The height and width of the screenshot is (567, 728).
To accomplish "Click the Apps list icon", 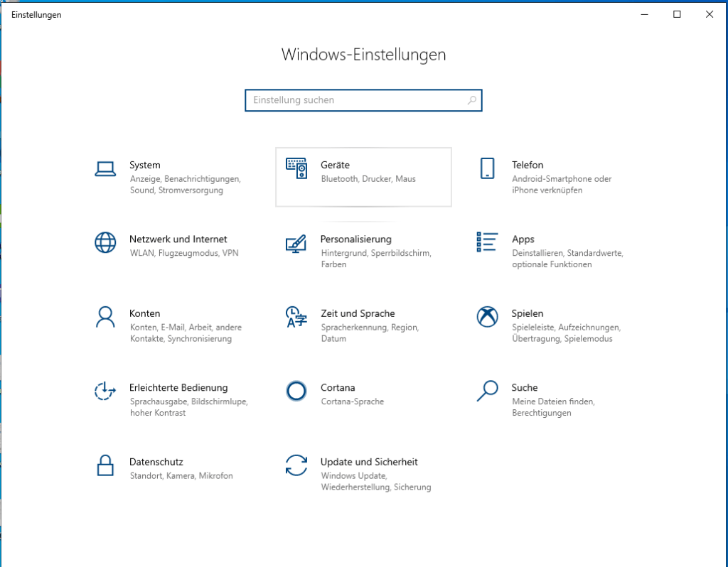I will [x=487, y=242].
